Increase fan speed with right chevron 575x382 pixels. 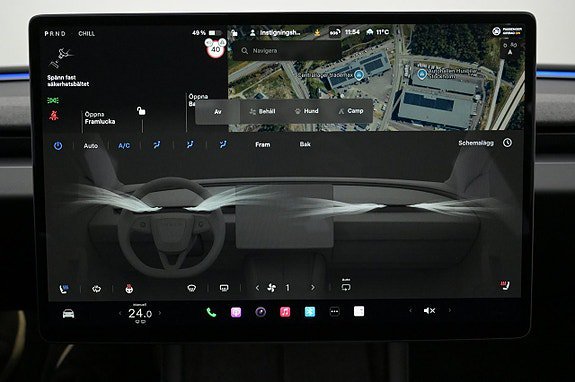(x=312, y=288)
